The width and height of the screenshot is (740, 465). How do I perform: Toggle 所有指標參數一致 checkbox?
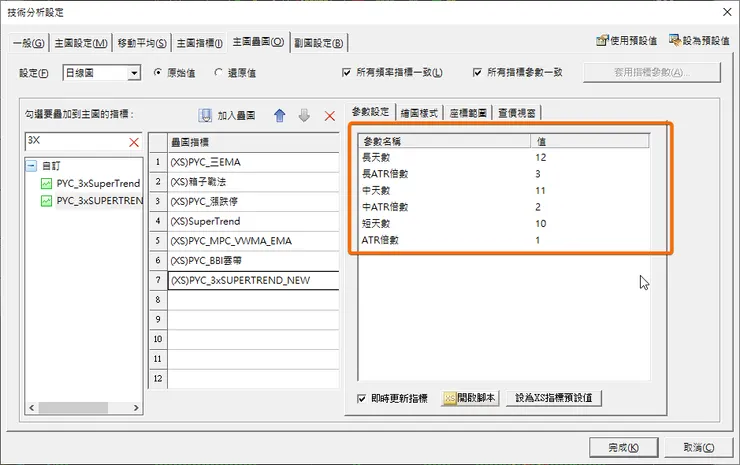coord(477,72)
